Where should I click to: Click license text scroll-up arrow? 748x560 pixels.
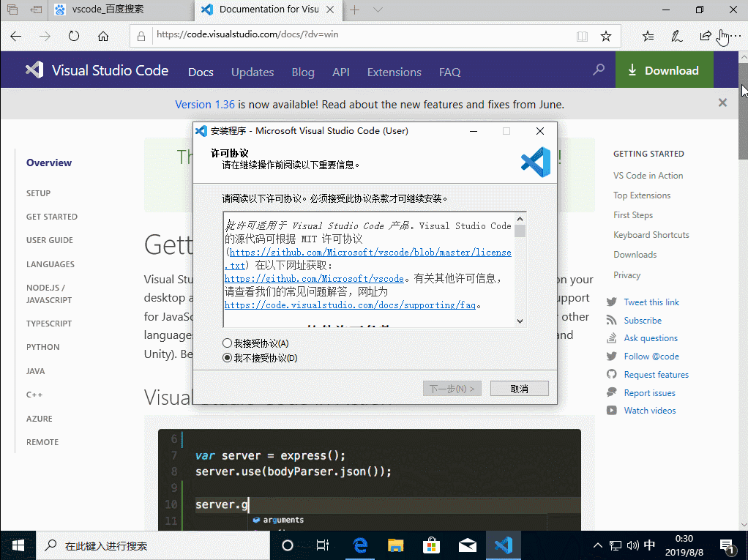click(x=520, y=219)
